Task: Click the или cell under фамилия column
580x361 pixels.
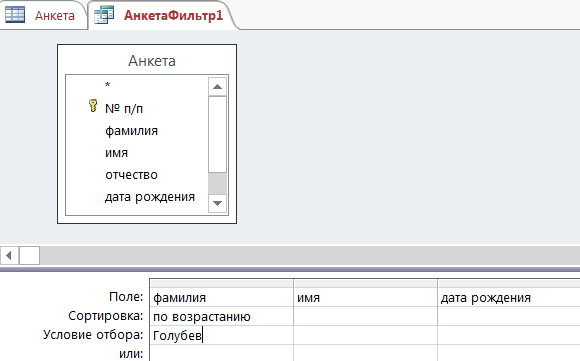Action: tap(221, 353)
